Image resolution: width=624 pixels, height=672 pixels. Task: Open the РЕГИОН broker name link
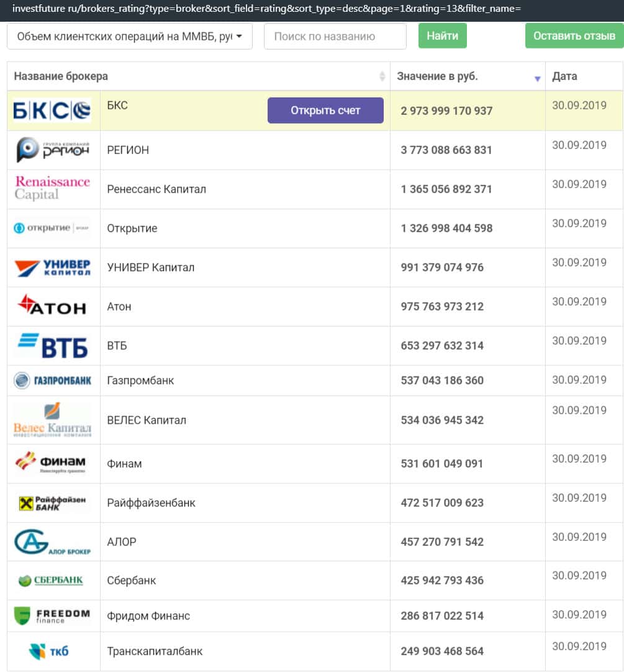click(x=128, y=150)
